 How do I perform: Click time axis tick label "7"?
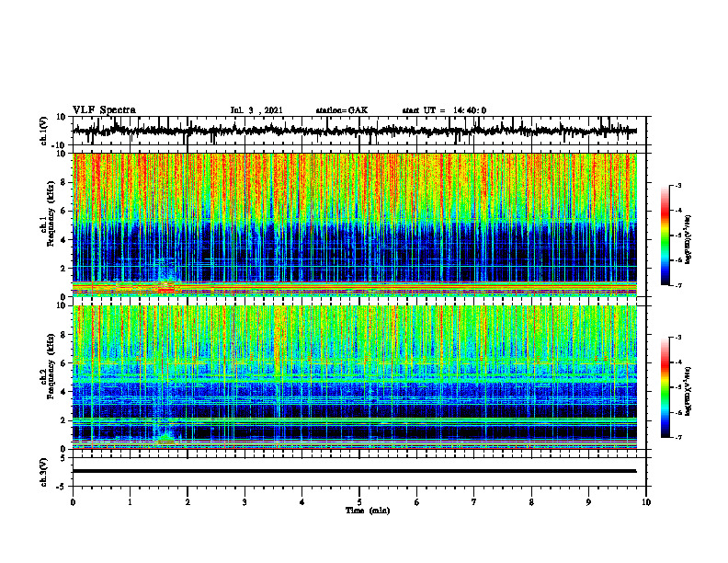point(474,502)
